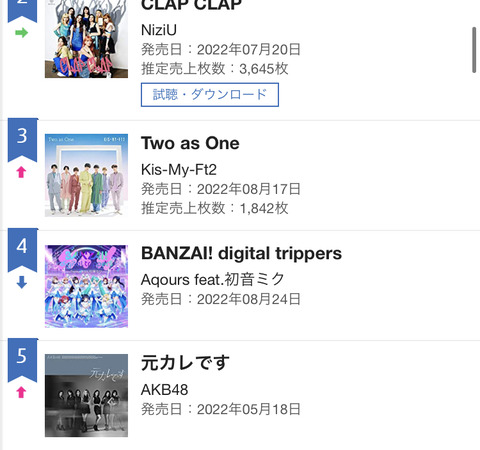Open the BANZAI! digital trippers cover art
Viewport: 480px width, 450px height.
point(86,286)
